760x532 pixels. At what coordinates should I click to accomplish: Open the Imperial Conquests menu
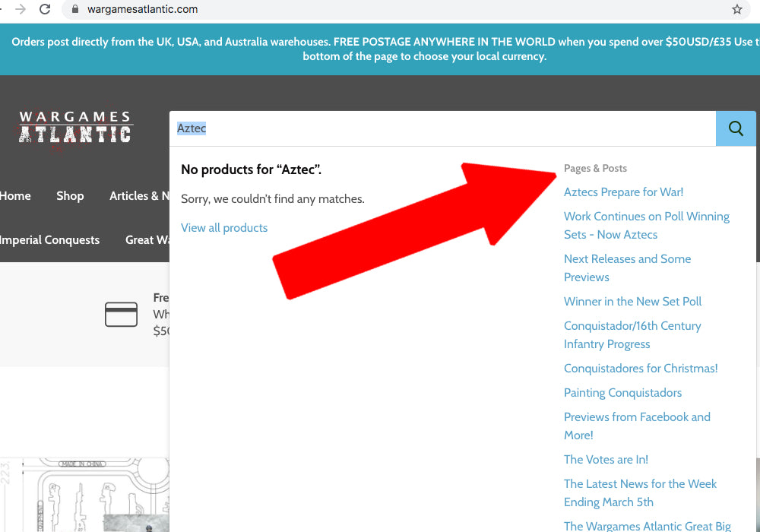[x=50, y=240]
